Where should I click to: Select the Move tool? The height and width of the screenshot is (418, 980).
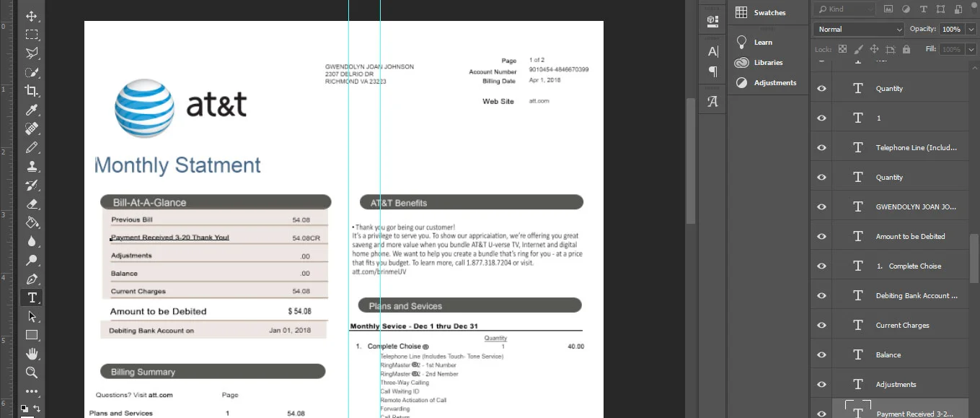click(32, 16)
